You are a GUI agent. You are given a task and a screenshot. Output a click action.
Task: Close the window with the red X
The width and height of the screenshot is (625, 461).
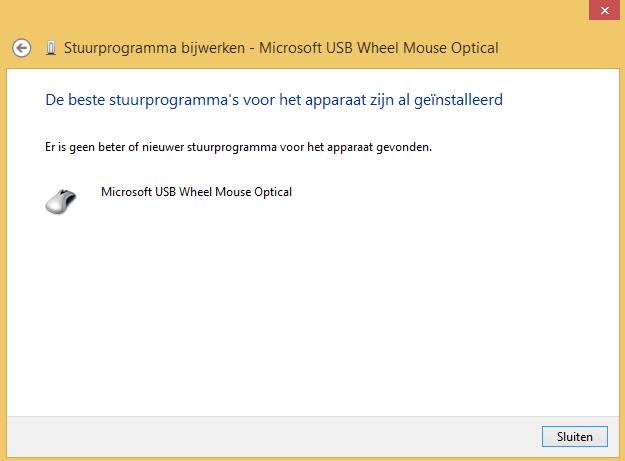pos(603,8)
